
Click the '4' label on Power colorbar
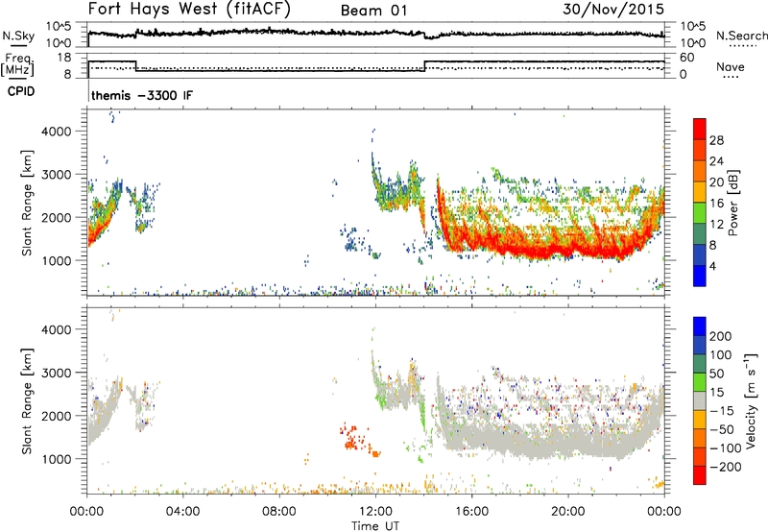click(x=712, y=266)
